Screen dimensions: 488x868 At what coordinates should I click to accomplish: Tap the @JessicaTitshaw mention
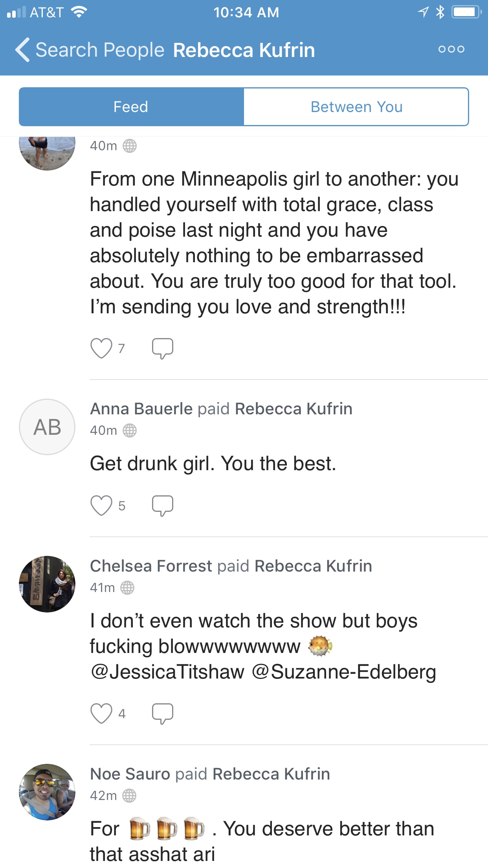point(167,672)
